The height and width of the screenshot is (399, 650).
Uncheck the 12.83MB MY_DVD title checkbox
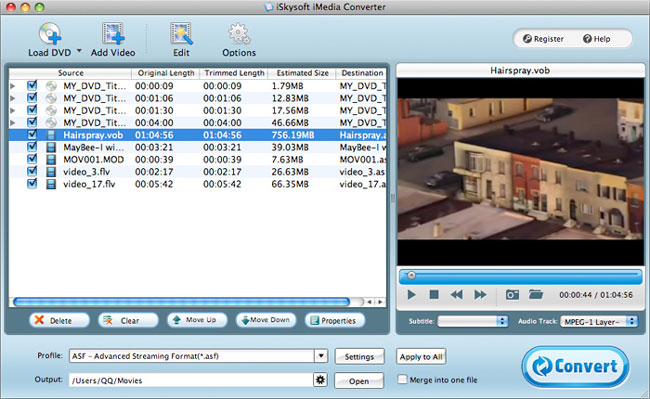[x=32, y=98]
